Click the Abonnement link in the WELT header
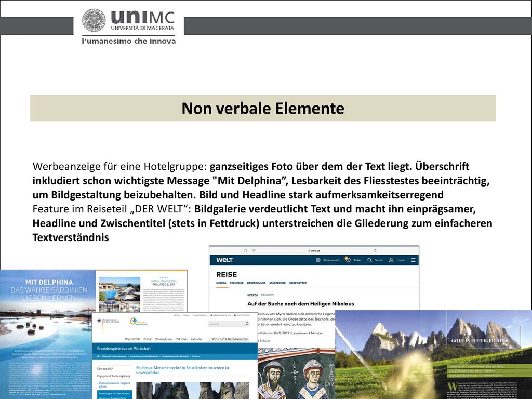 [331, 260]
